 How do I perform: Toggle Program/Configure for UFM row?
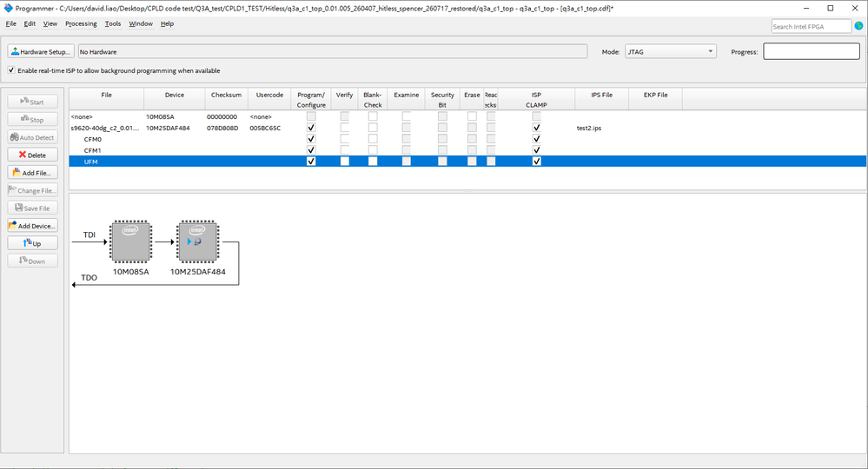311,162
